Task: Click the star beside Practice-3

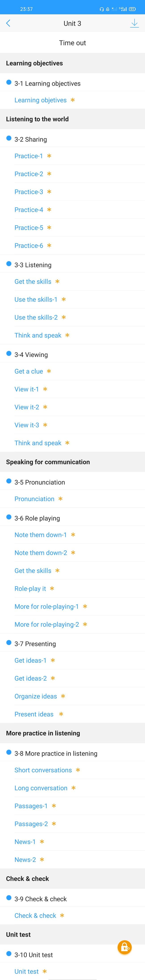Action: point(49,192)
